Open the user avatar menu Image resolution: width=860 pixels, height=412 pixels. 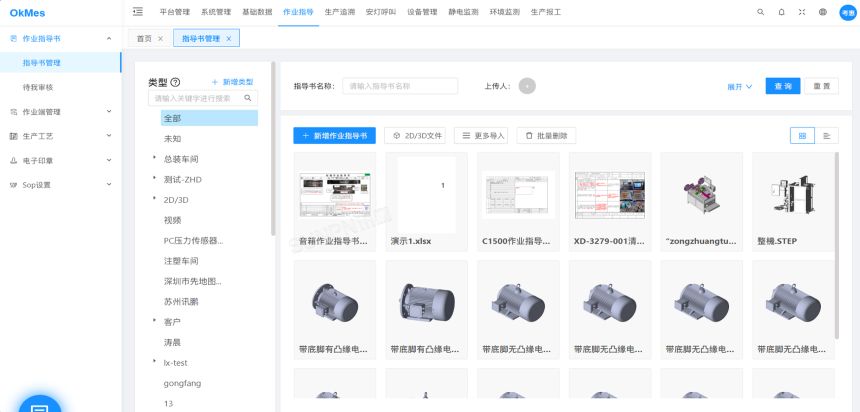point(847,12)
